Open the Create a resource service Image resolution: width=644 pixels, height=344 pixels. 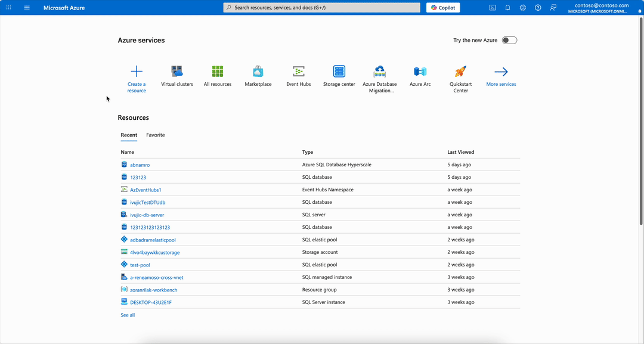pyautogui.click(x=137, y=75)
